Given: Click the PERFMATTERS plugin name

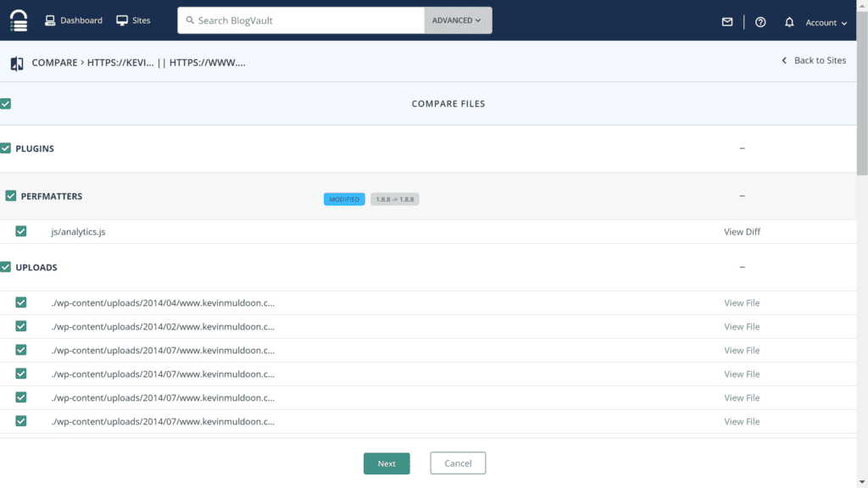Looking at the screenshot, I should (x=52, y=197).
